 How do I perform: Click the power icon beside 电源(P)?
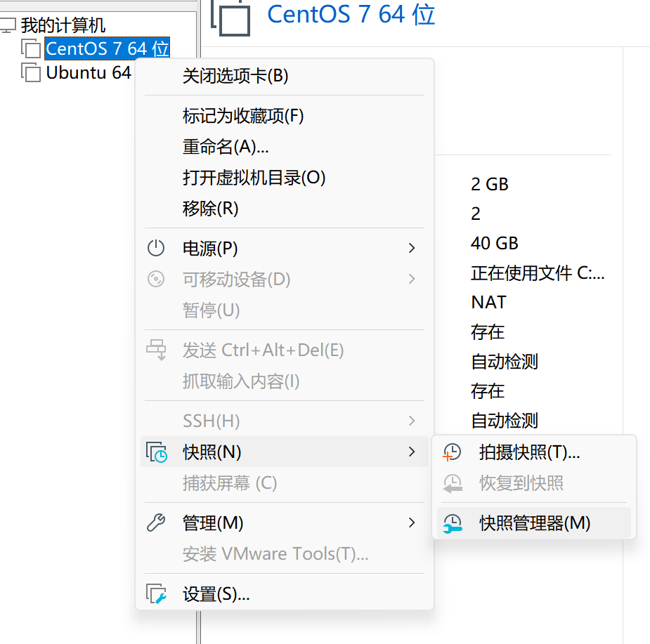pos(155,248)
